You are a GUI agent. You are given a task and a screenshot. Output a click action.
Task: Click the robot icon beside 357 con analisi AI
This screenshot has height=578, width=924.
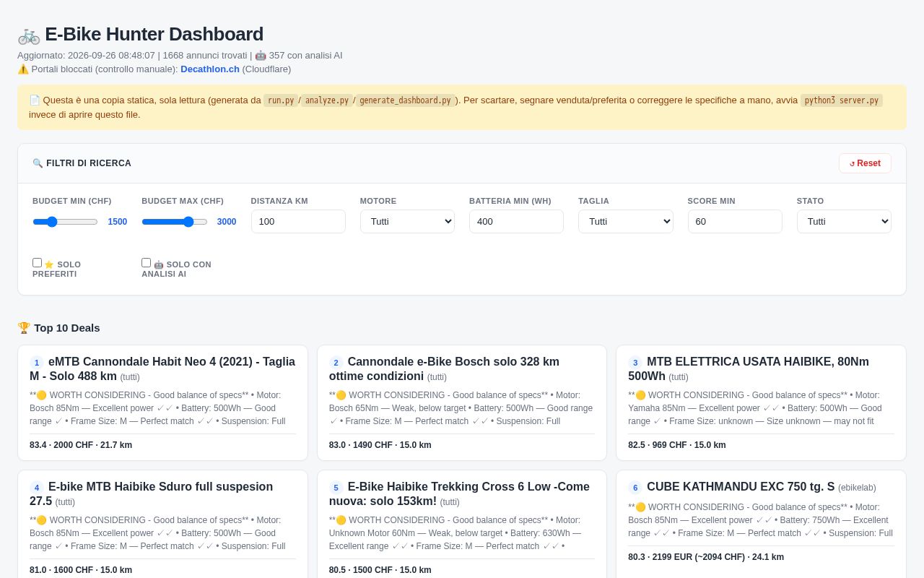point(261,56)
